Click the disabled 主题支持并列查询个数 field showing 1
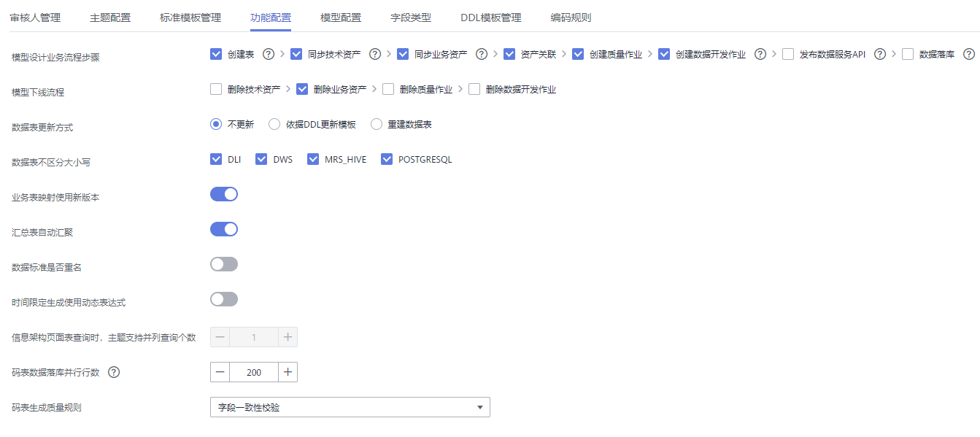This screenshot has width=980, height=437. pyautogui.click(x=254, y=337)
